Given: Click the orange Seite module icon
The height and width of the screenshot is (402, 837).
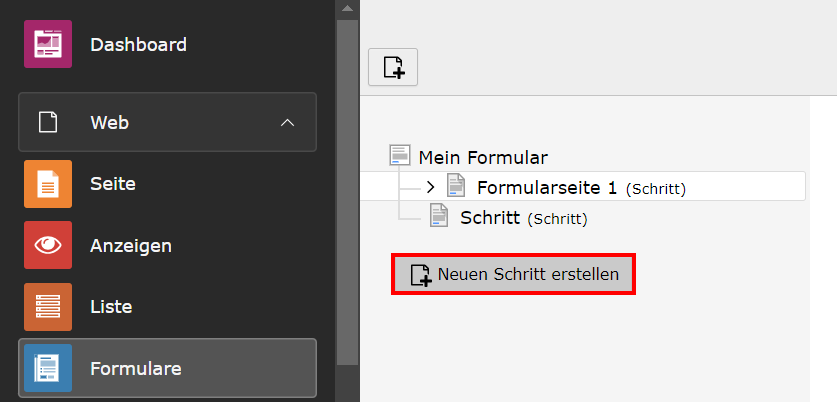Looking at the screenshot, I should click(48, 184).
